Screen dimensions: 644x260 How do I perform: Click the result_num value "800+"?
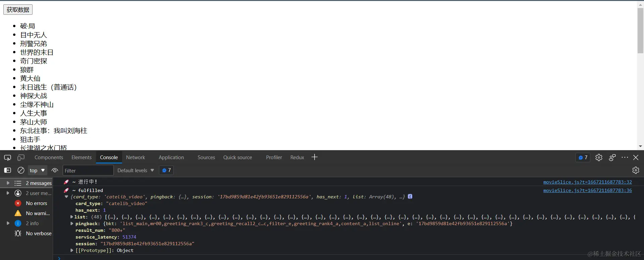117,231
